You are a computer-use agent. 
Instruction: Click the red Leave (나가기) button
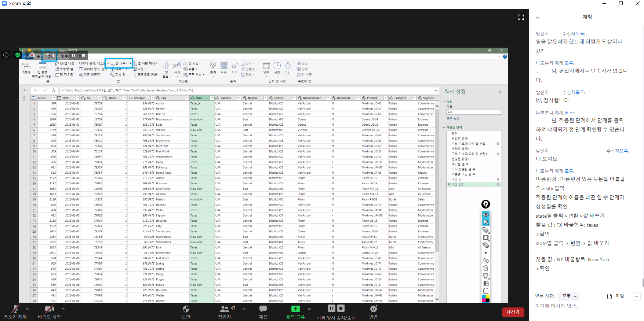click(x=513, y=312)
